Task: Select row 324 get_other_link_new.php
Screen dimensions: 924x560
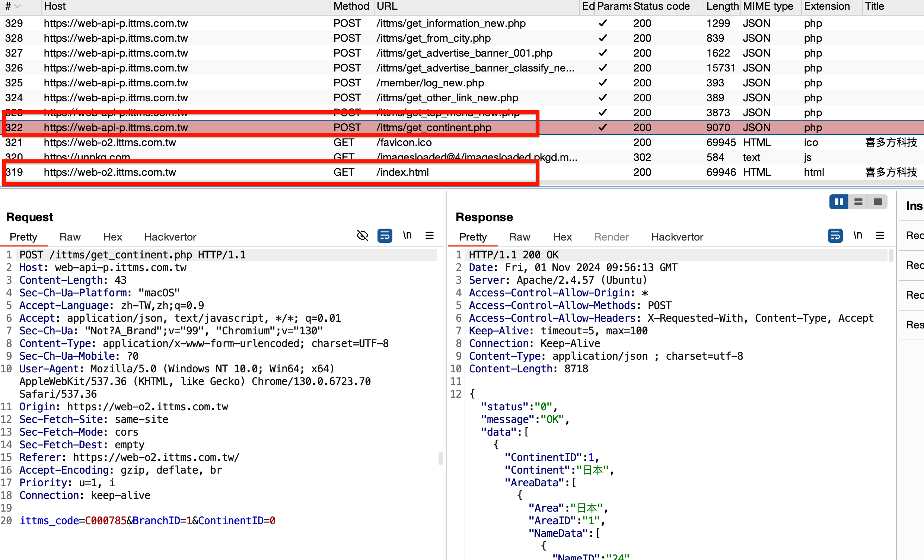Action: [x=462, y=98]
